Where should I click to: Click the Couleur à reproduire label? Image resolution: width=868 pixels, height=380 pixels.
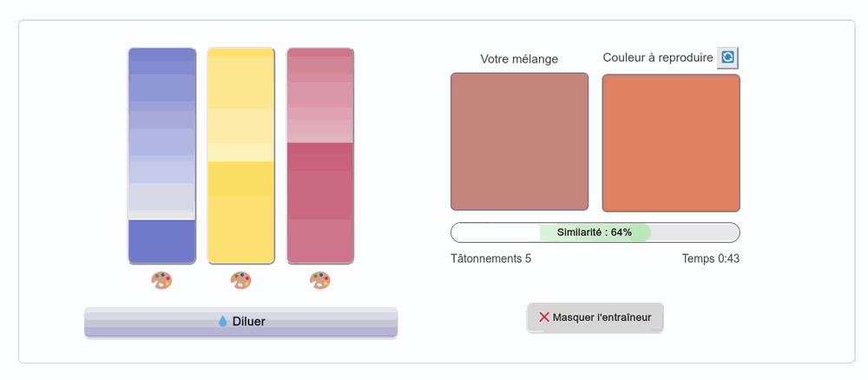click(658, 57)
